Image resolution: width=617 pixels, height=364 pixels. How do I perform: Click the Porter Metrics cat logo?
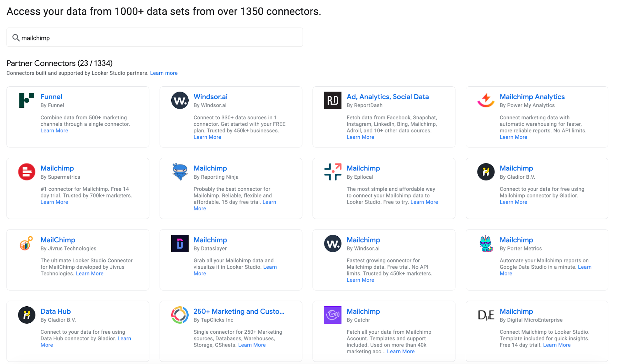tap(486, 243)
